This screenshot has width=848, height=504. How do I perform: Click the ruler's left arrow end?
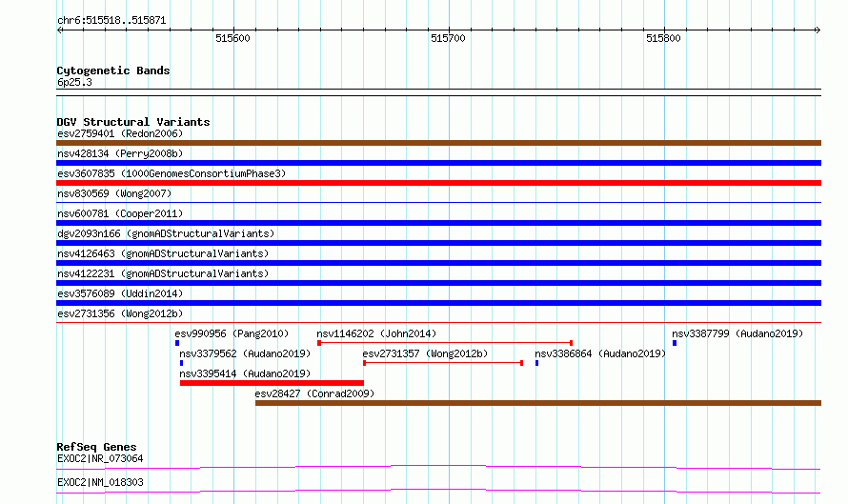tap(59, 30)
